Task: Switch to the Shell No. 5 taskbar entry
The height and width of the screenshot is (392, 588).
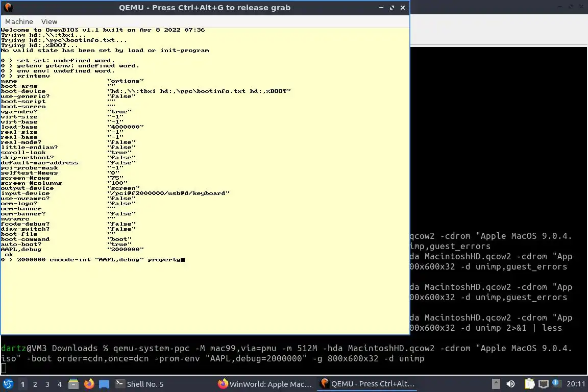Action: click(140, 384)
